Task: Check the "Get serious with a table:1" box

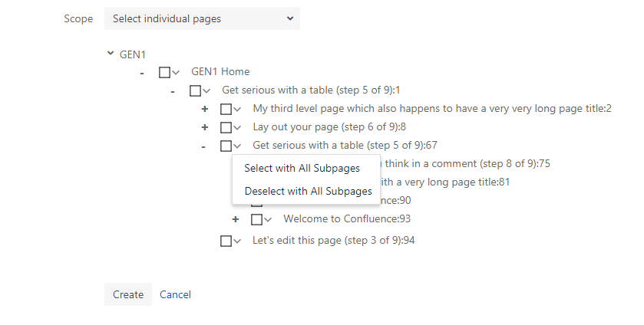Action: 195,90
